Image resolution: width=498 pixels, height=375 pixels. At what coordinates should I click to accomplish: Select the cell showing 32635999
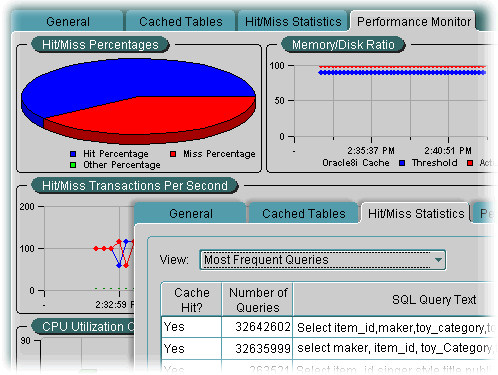pyautogui.click(x=257, y=349)
